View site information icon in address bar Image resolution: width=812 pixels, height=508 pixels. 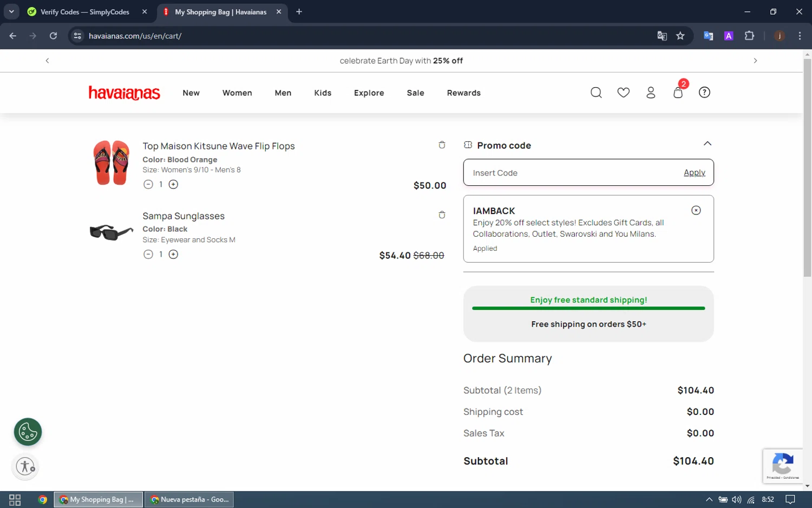[77, 36]
